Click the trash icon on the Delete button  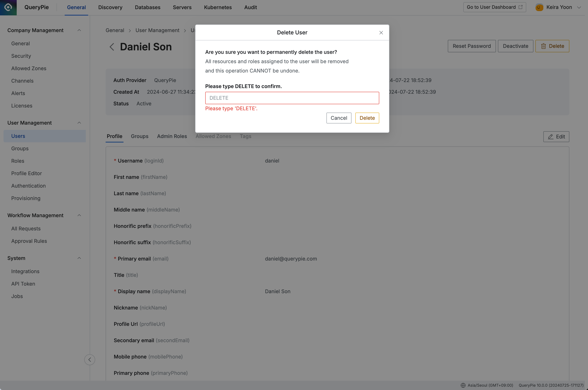pos(544,46)
